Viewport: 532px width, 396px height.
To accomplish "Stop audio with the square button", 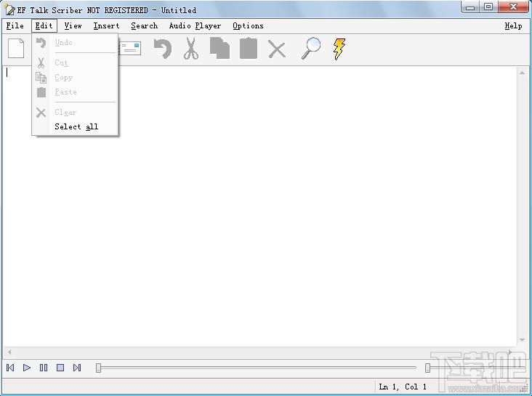I will pyautogui.click(x=60, y=368).
